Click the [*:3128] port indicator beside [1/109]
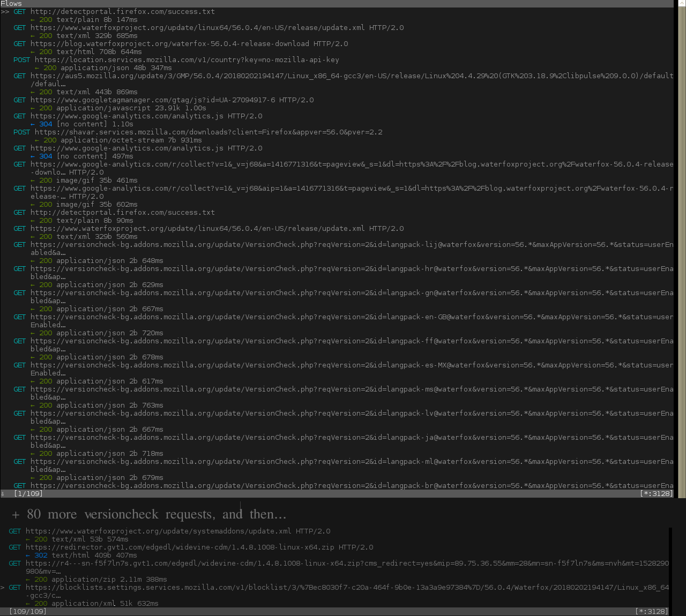Image resolution: width=686 pixels, height=616 pixels. click(x=657, y=493)
